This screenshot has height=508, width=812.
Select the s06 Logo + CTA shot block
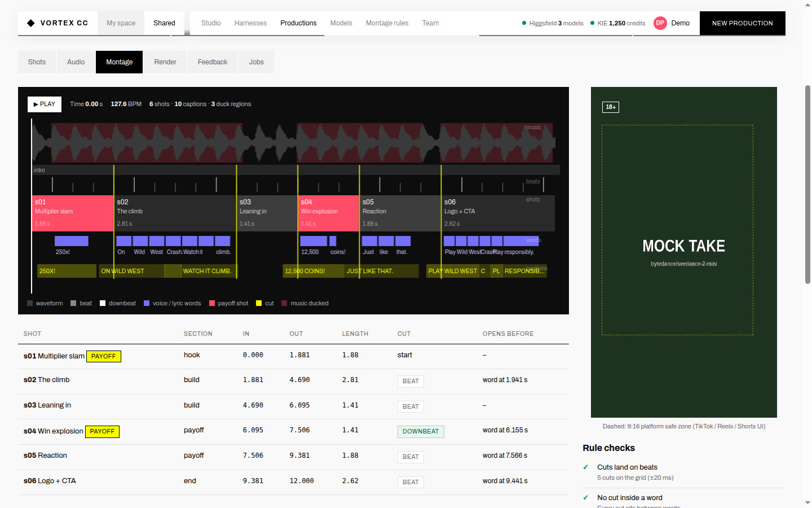tap(498, 213)
